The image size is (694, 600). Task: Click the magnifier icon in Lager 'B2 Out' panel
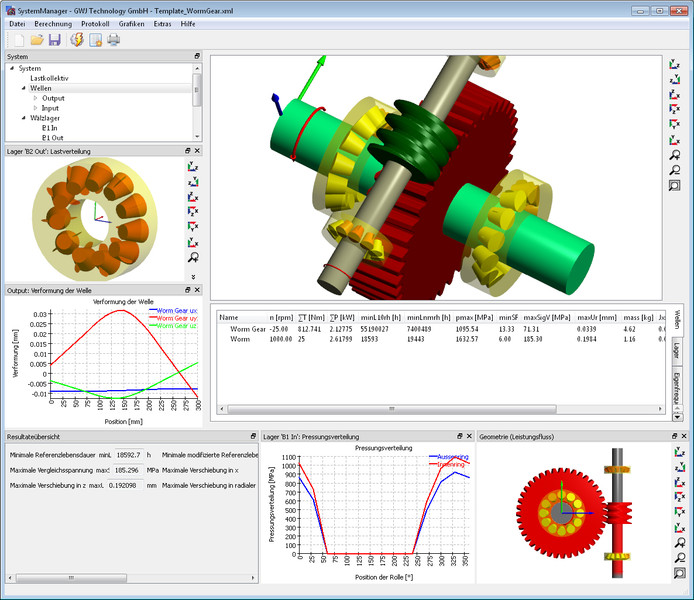click(x=194, y=258)
